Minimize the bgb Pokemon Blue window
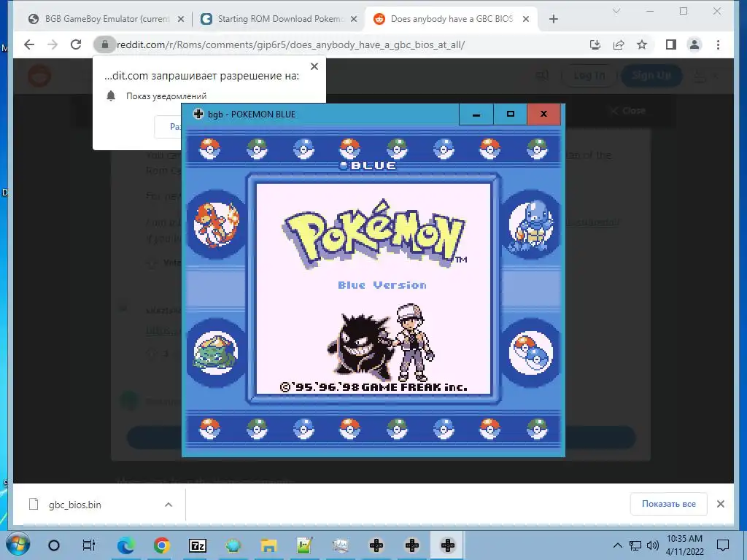Image resolution: width=747 pixels, height=560 pixels. coord(476,114)
